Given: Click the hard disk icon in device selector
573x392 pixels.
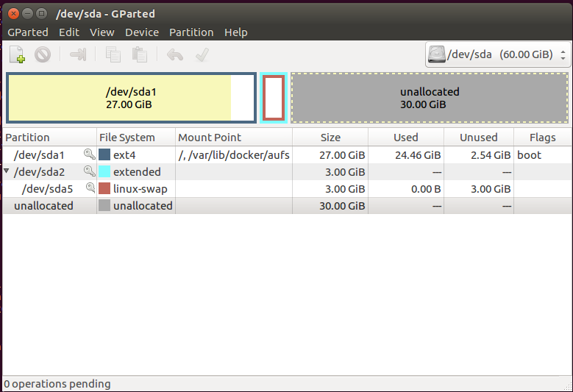Looking at the screenshot, I should pos(437,54).
